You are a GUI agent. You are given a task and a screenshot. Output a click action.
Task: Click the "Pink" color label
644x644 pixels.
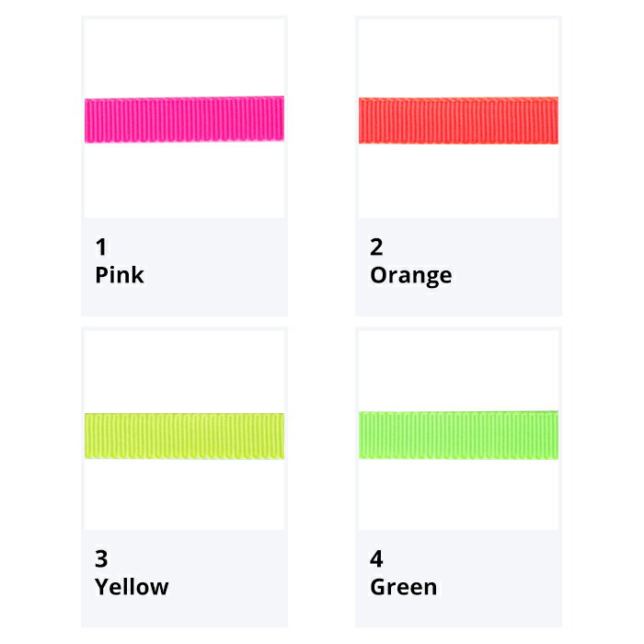tap(120, 275)
